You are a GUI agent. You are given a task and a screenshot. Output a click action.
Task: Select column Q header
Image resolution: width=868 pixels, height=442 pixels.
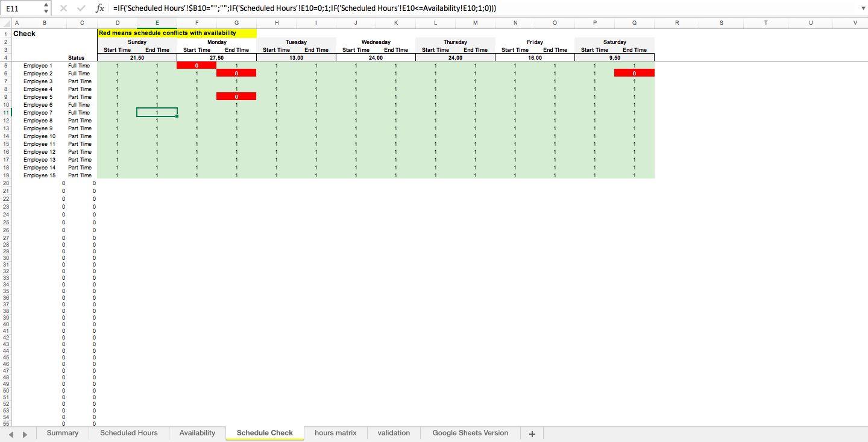click(x=634, y=23)
